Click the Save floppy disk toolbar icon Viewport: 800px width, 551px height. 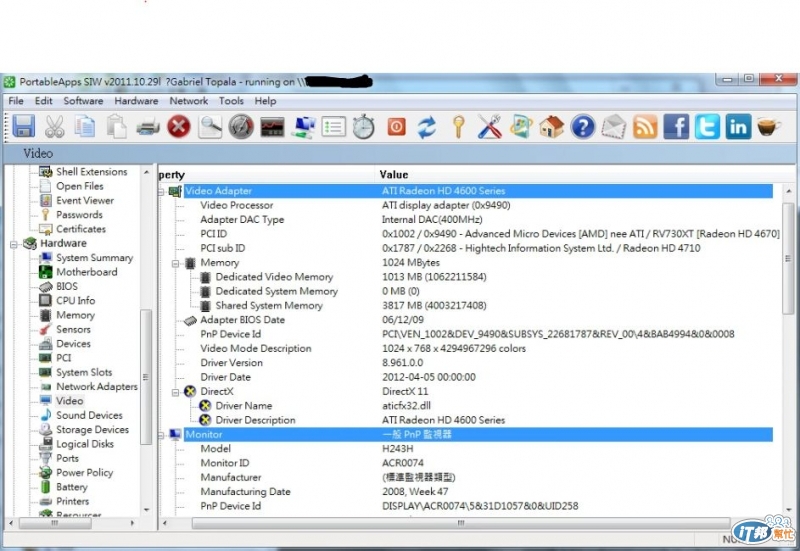point(23,126)
